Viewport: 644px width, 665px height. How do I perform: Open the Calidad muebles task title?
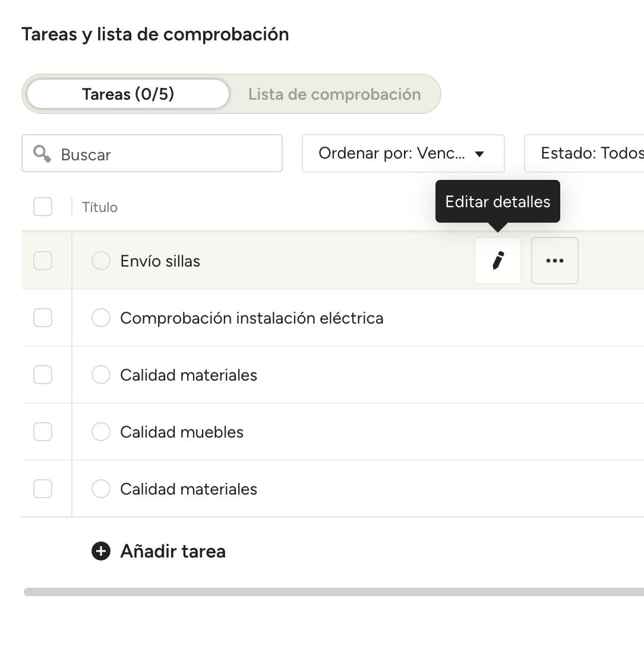coord(182,432)
